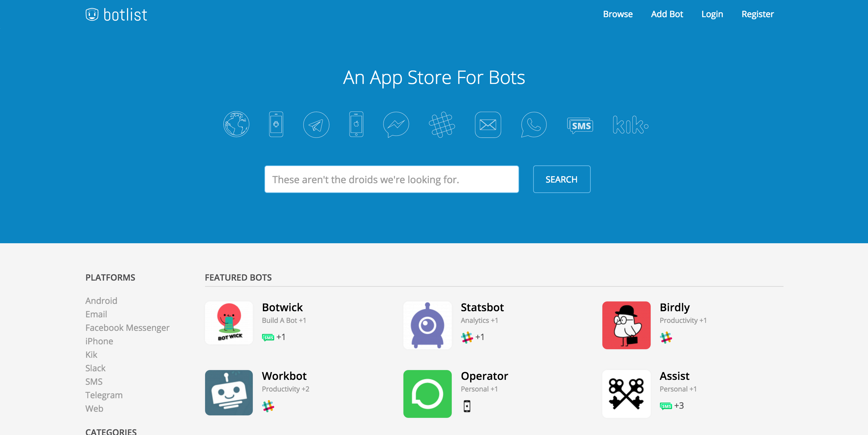The height and width of the screenshot is (435, 868).
Task: Click Android under Platforms list
Action: (x=101, y=300)
